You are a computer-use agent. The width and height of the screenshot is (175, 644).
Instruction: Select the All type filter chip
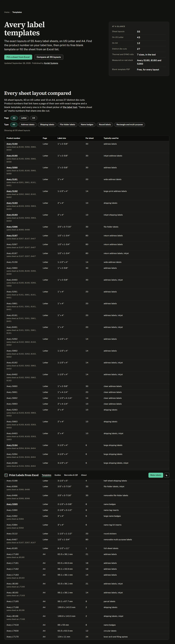(x=14, y=124)
